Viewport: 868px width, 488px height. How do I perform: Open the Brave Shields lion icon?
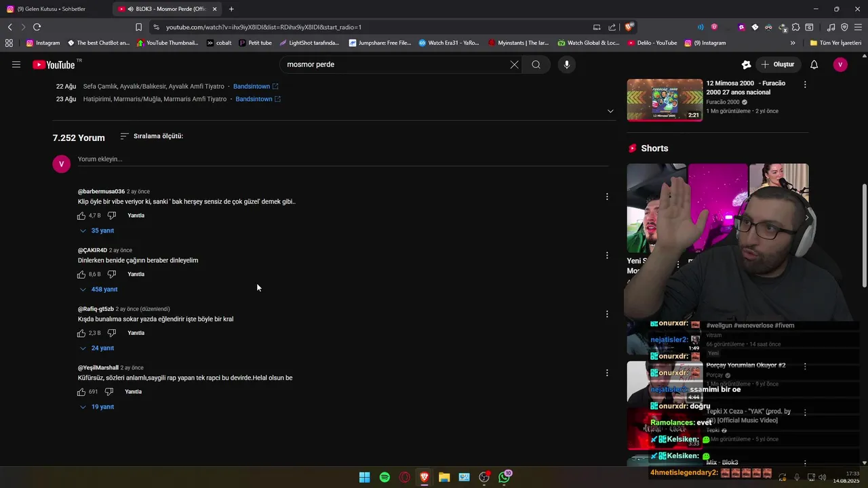point(629,27)
